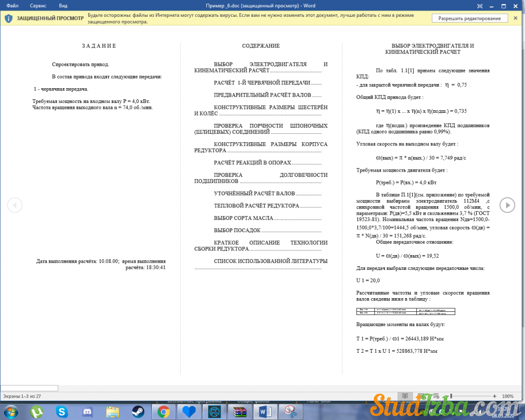This screenshot has height=420, width=525.
Task: Switch to Read Mode view icon
Action: 405,396
